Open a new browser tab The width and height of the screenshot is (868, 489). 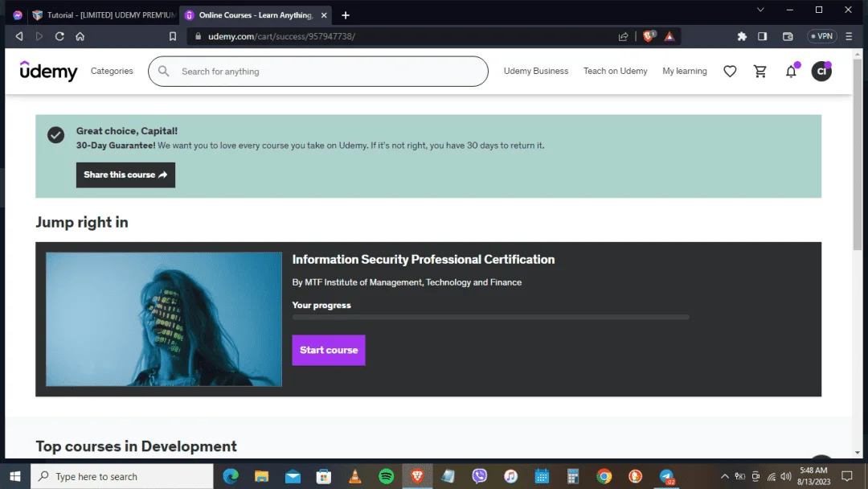point(346,15)
